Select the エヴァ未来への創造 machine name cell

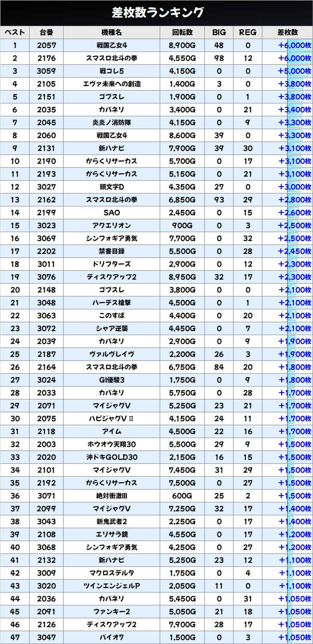point(112,84)
